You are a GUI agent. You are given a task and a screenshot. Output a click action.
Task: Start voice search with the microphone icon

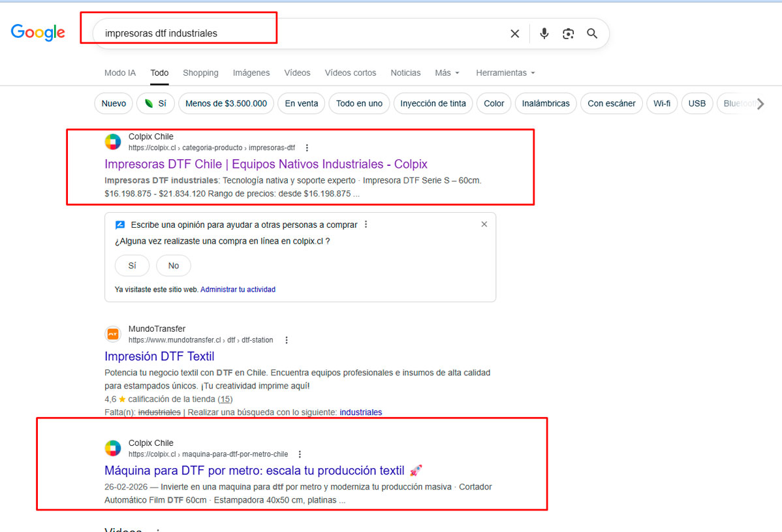click(x=544, y=33)
